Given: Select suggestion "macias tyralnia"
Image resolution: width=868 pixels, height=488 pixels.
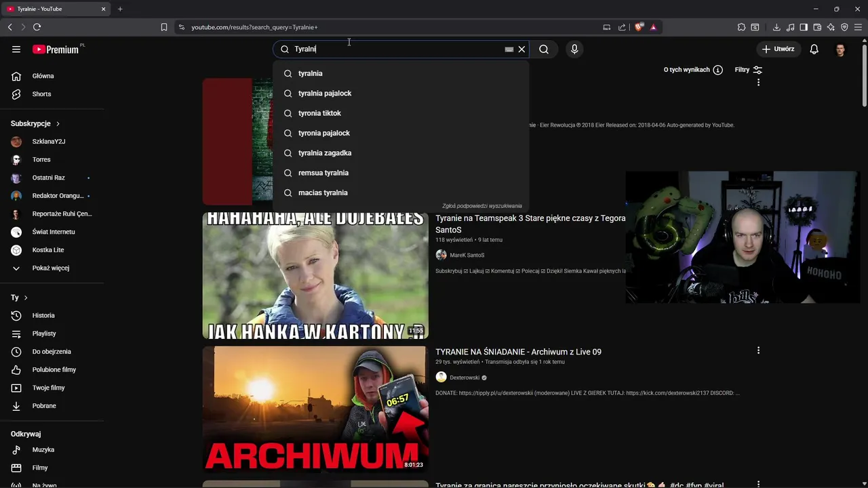Looking at the screenshot, I should click(401, 192).
